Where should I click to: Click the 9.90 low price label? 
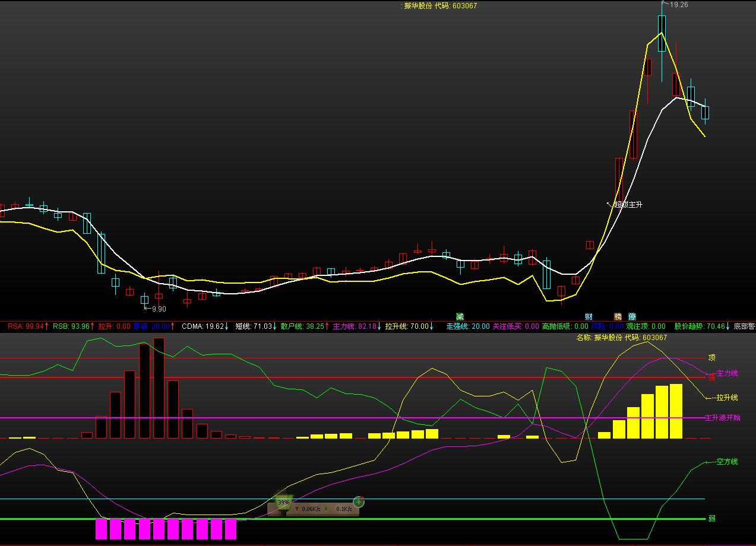tap(159, 309)
